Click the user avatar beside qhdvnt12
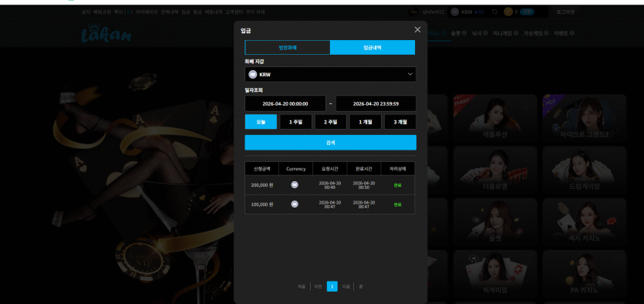 [x=413, y=12]
